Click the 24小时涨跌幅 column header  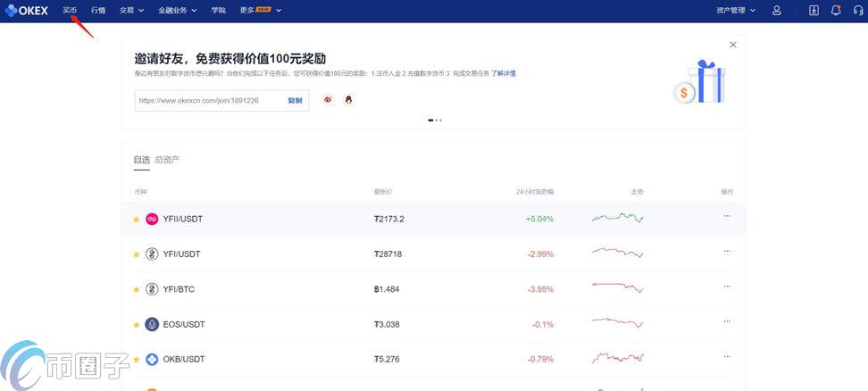click(534, 192)
